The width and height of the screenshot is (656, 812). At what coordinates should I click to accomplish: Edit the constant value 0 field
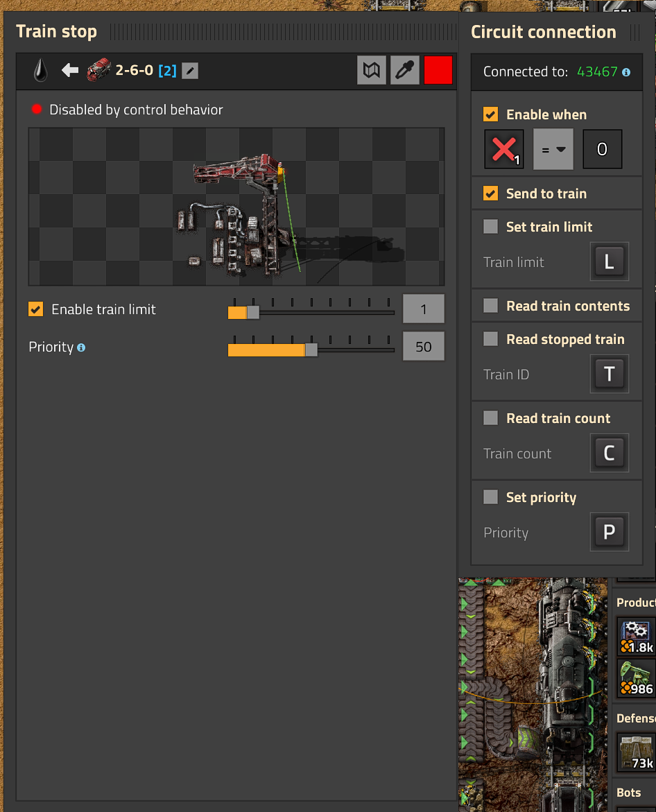click(602, 149)
